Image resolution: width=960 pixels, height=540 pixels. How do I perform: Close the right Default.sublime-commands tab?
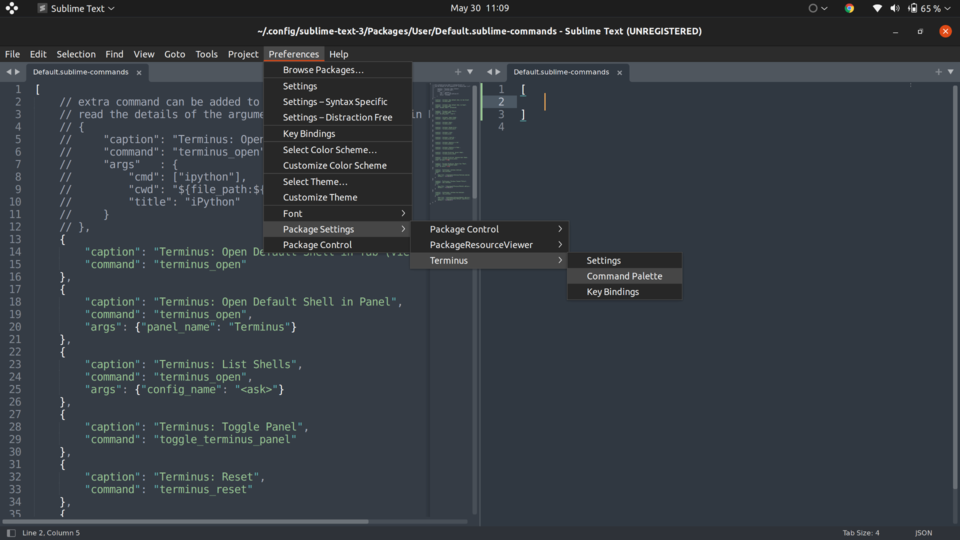point(620,72)
